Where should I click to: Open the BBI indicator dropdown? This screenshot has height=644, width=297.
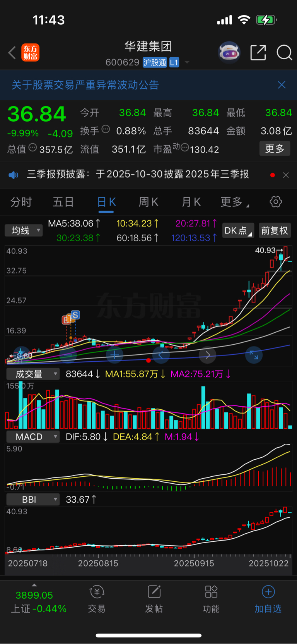click(x=33, y=500)
